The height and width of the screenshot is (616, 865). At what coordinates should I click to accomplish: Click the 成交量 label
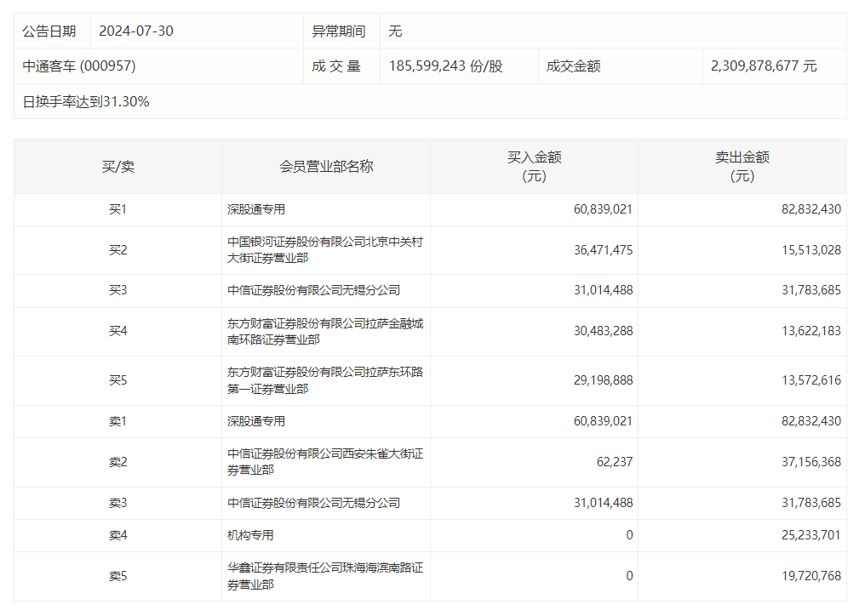336,66
